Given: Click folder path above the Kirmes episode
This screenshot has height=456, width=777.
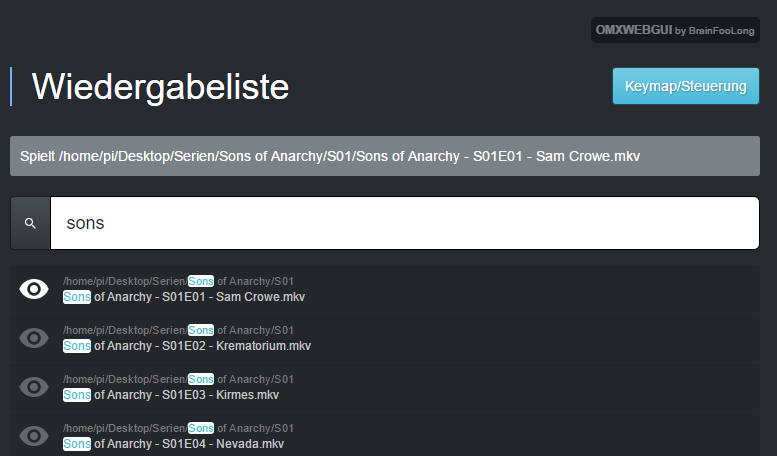Looking at the screenshot, I should pos(178,379).
